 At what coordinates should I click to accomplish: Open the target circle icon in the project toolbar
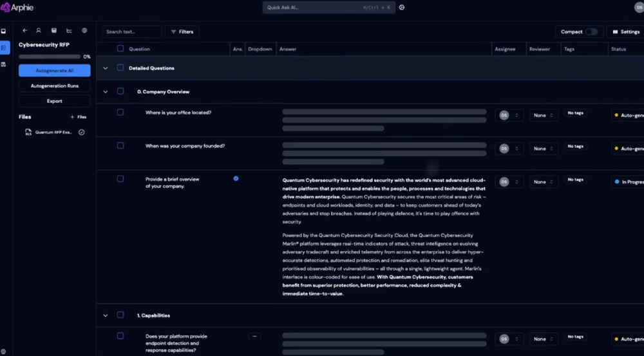84,30
